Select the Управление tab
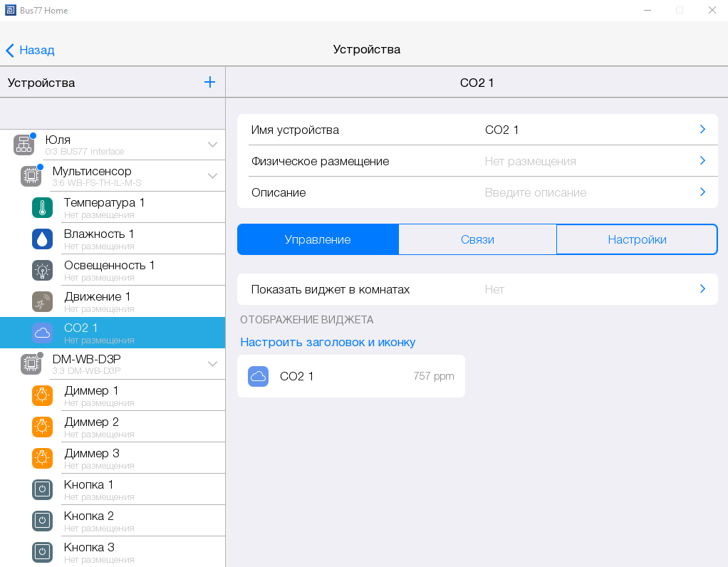 tap(318, 239)
